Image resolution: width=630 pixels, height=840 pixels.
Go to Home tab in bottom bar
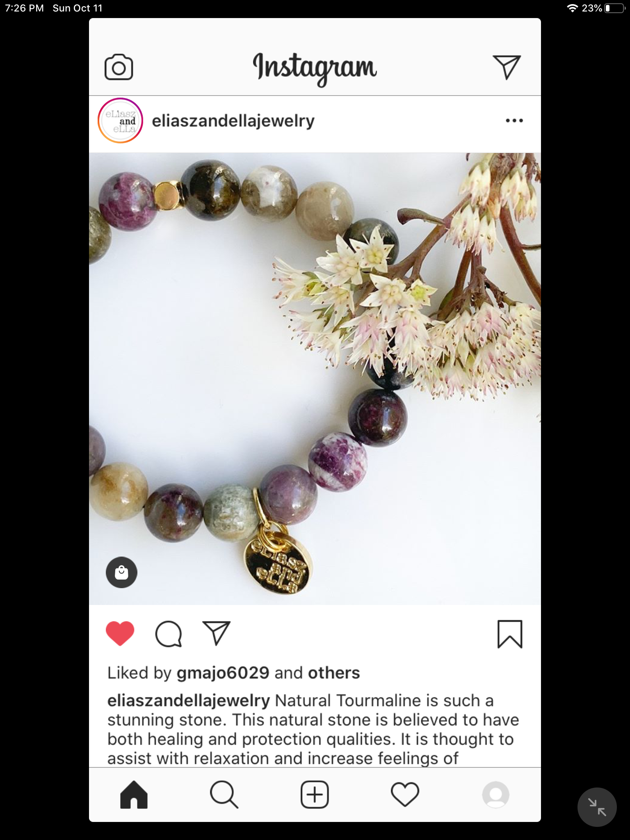[x=134, y=794]
